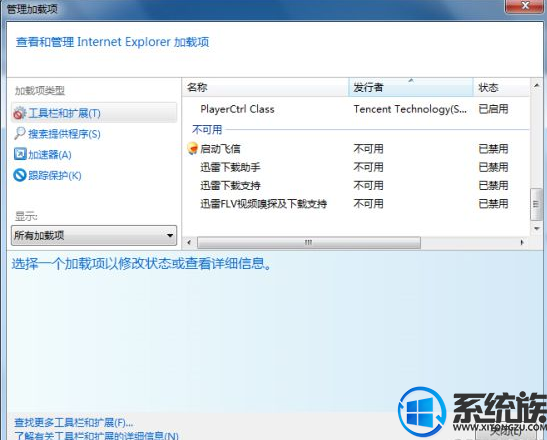Click the horizontal scrollbar thumb

[309, 242]
